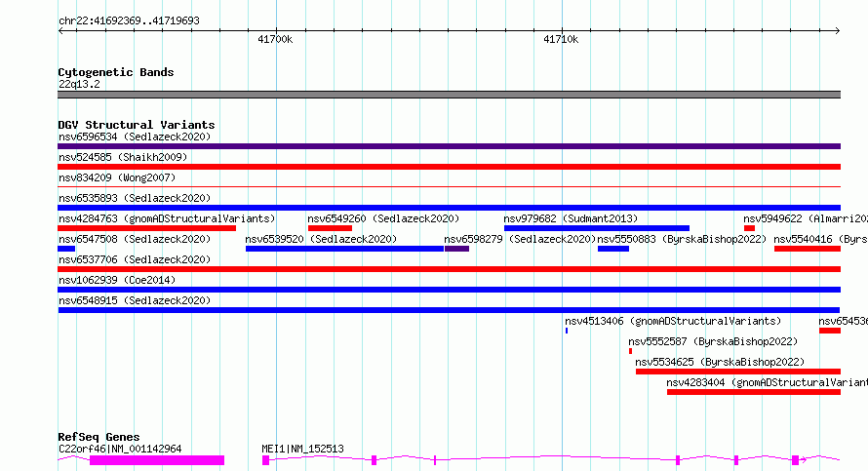The width and height of the screenshot is (868, 471).
Task: Open the nsv6549260 (Sedlazeck2020) variant label
Action: click(383, 218)
